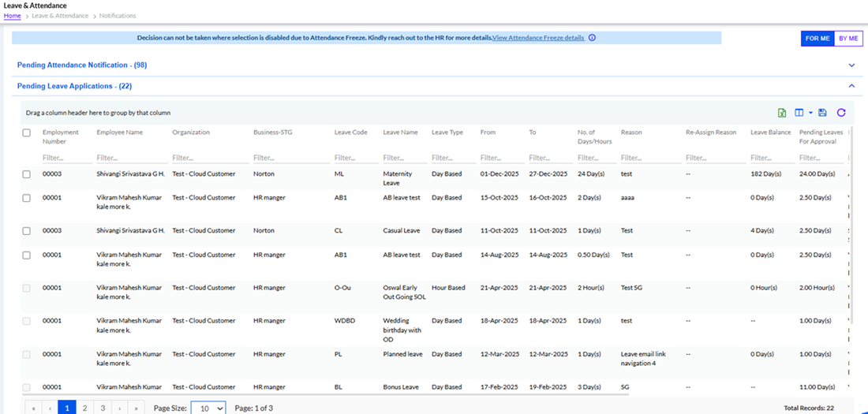The width and height of the screenshot is (868, 414).
Task: Check the Casual Leave row checkbox
Action: click(x=27, y=231)
